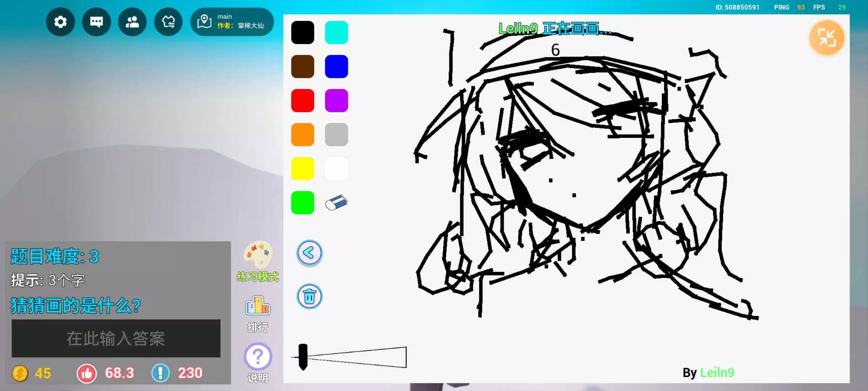Click the outfit change shirt icon
Viewport: 868px width, 391px height.
point(168,22)
